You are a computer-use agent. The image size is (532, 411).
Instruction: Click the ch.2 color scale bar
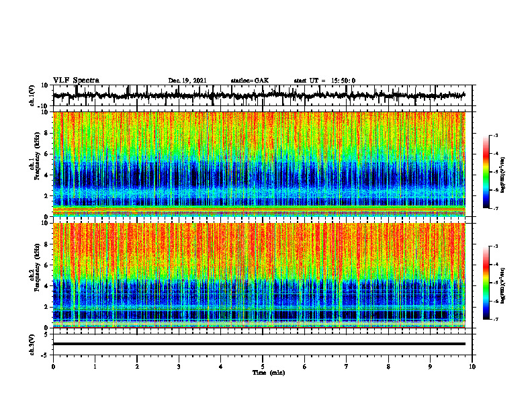(486, 283)
